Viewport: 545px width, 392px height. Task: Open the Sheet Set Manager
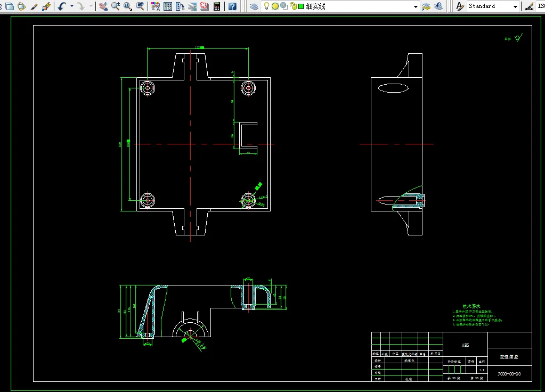(x=192, y=6)
